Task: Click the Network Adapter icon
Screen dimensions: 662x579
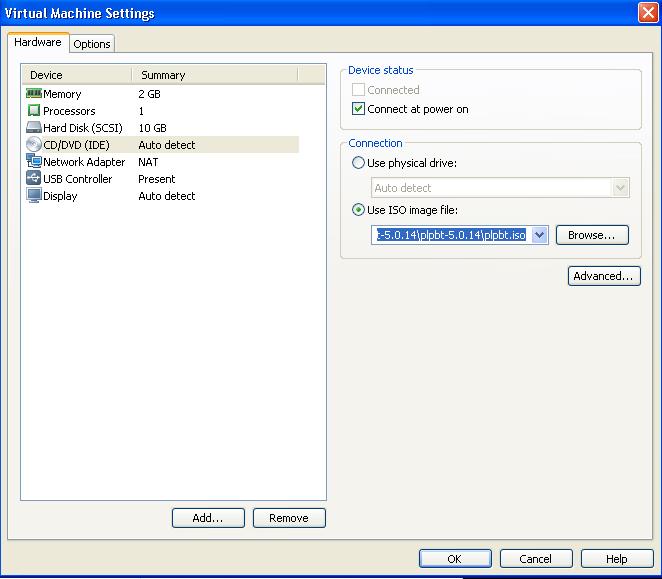Action: click(34, 161)
